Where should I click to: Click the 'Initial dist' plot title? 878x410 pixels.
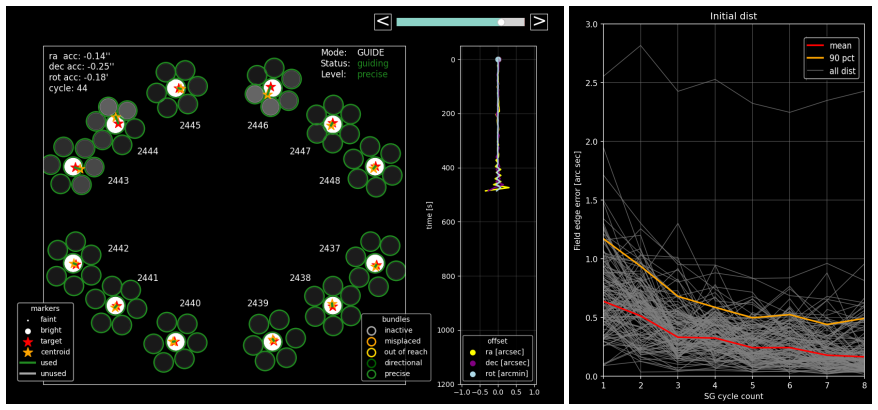pos(733,17)
